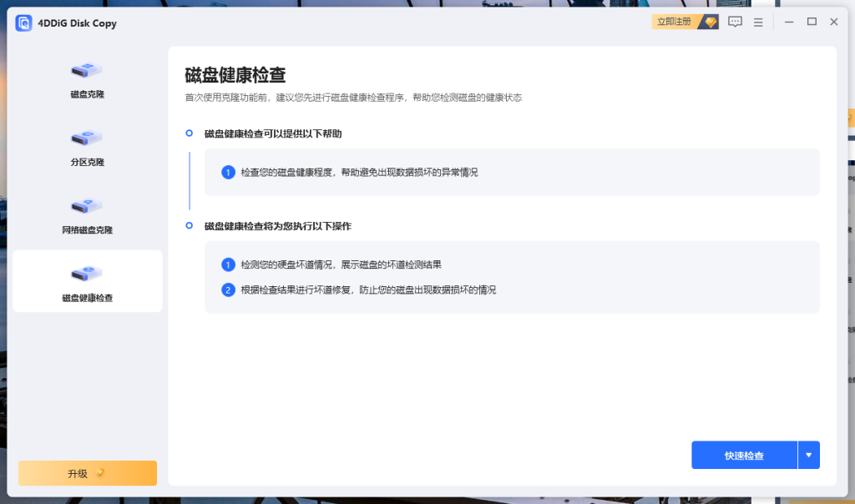Click the diamond icon beside 立即注册
This screenshot has height=504, width=855.
tap(710, 23)
